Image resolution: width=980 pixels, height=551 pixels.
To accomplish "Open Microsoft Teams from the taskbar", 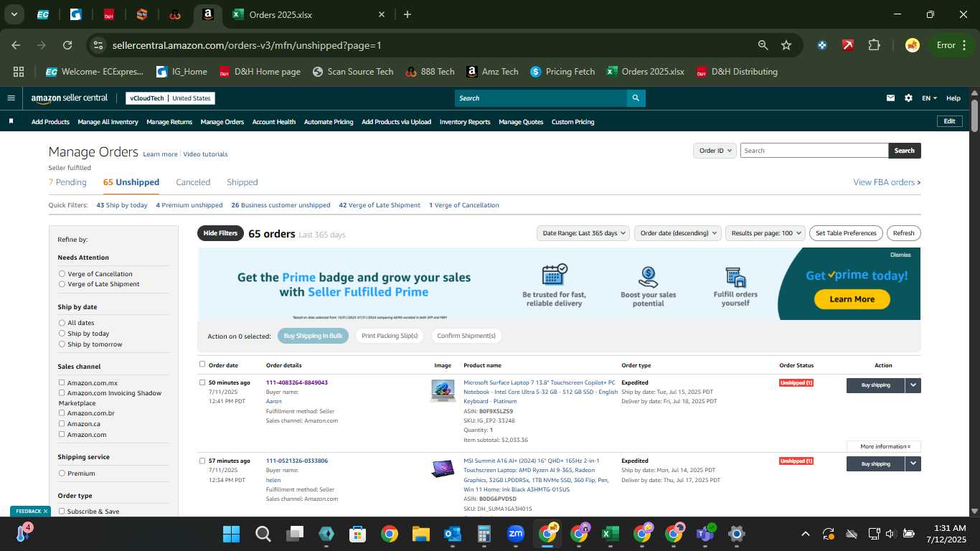I will [705, 534].
